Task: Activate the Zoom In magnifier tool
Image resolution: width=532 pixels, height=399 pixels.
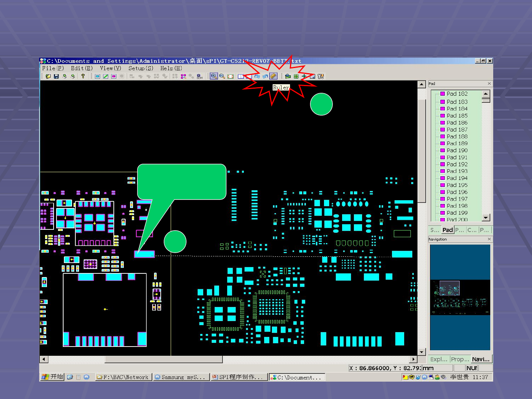Action: (214, 76)
